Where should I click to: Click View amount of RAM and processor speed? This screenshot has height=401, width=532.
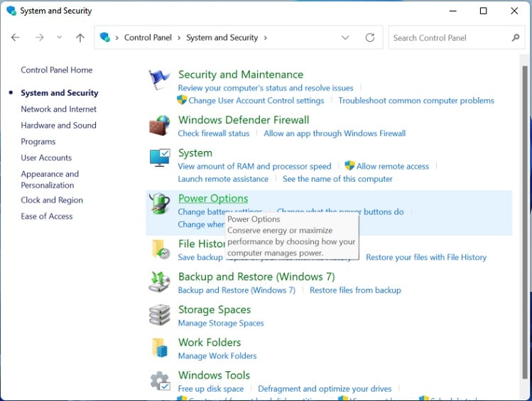(255, 167)
